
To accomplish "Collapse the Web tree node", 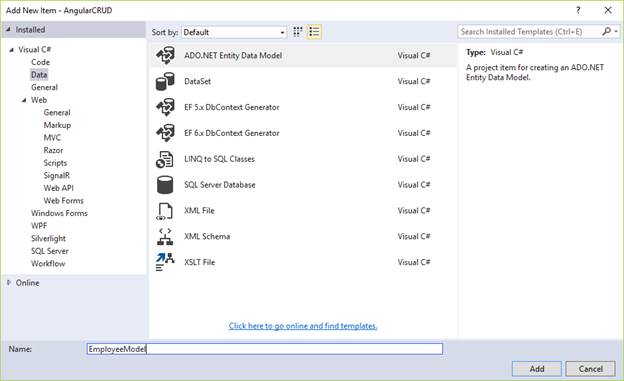I will [x=24, y=100].
